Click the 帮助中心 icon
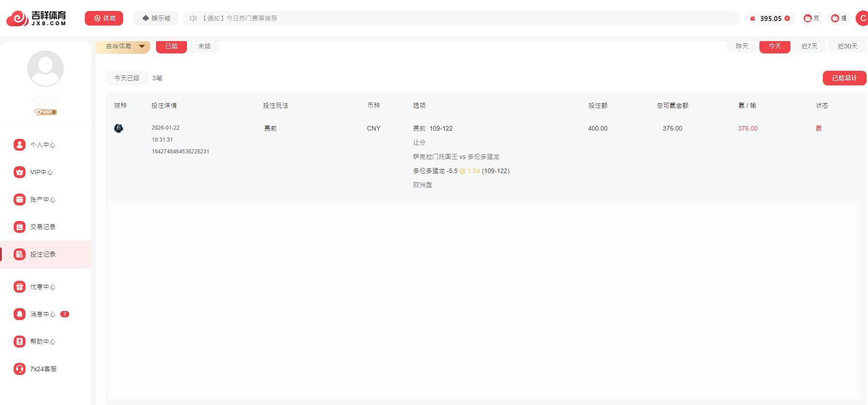The image size is (868, 405). pos(19,342)
